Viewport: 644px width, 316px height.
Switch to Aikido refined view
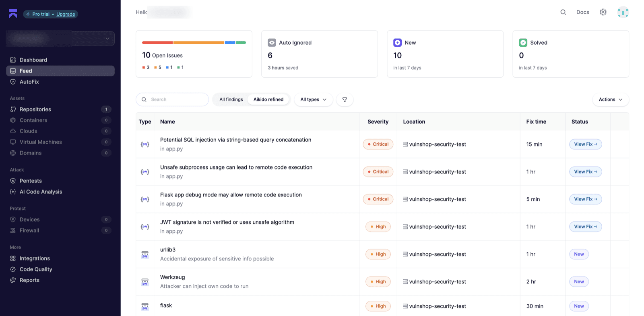(x=268, y=99)
